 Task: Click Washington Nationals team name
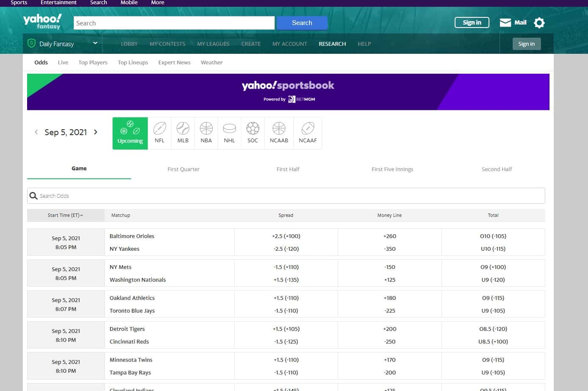[138, 280]
